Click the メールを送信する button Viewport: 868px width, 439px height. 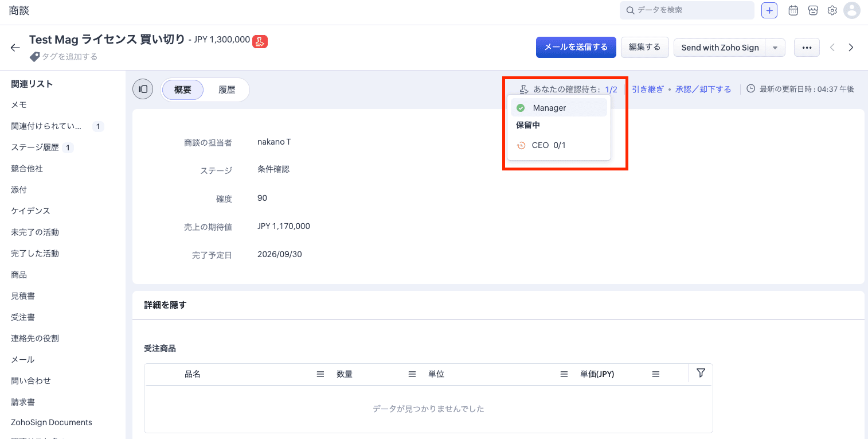576,47
